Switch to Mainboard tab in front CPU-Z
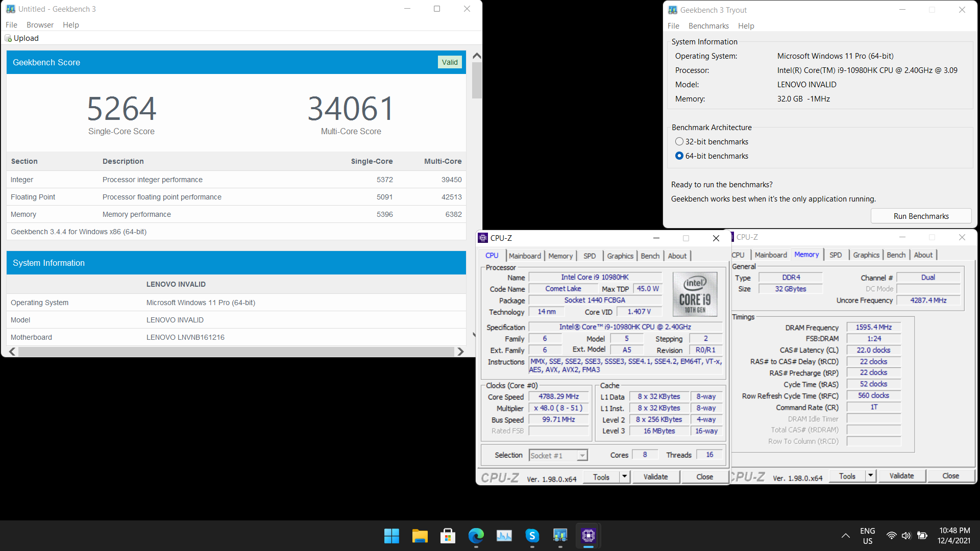The height and width of the screenshot is (551, 980). (525, 256)
